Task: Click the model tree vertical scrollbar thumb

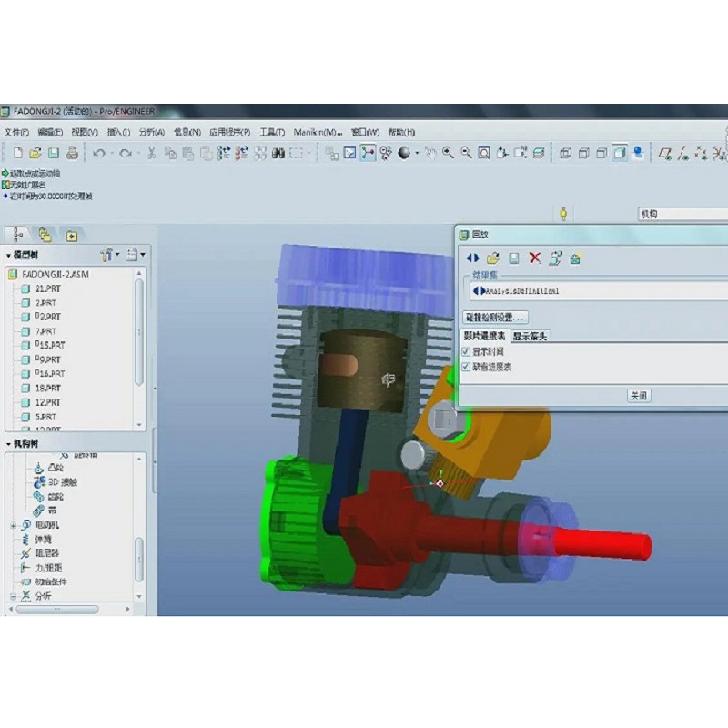Action: [139, 332]
